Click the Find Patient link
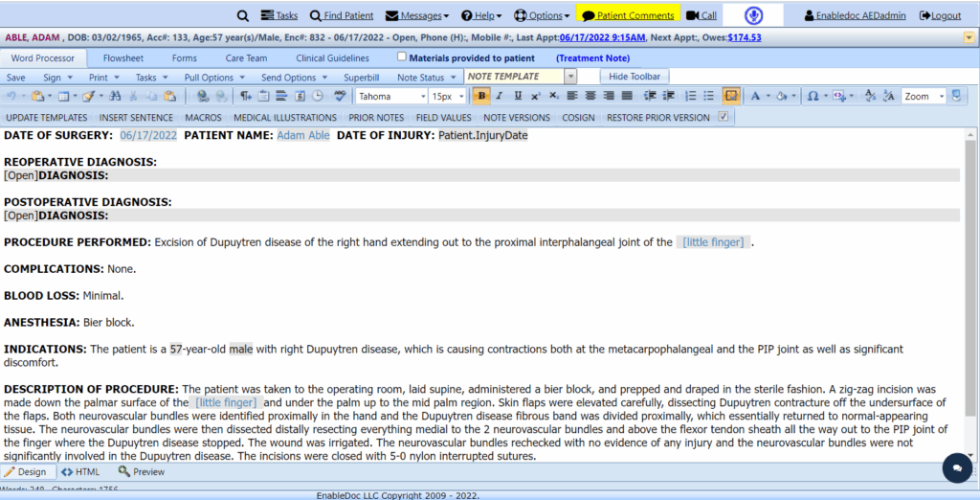The image size is (980, 500). (342, 15)
